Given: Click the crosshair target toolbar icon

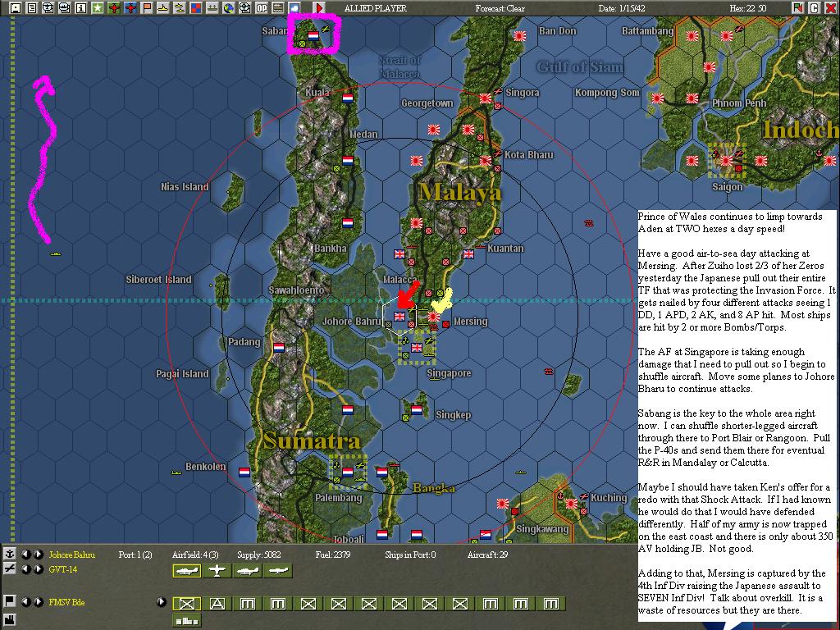Looking at the screenshot, I should [x=244, y=8].
